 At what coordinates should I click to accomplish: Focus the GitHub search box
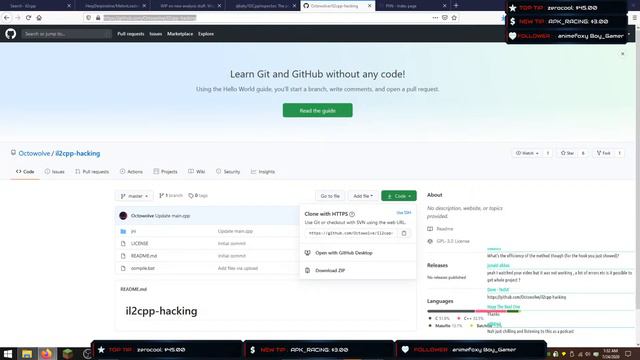coord(67,34)
